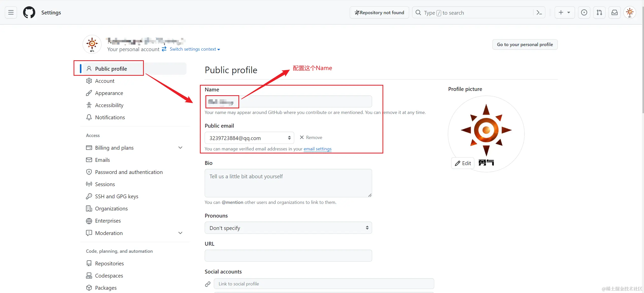Image resolution: width=644 pixels, height=293 pixels.
Task: Open the create new plus dropdown
Action: (x=564, y=12)
